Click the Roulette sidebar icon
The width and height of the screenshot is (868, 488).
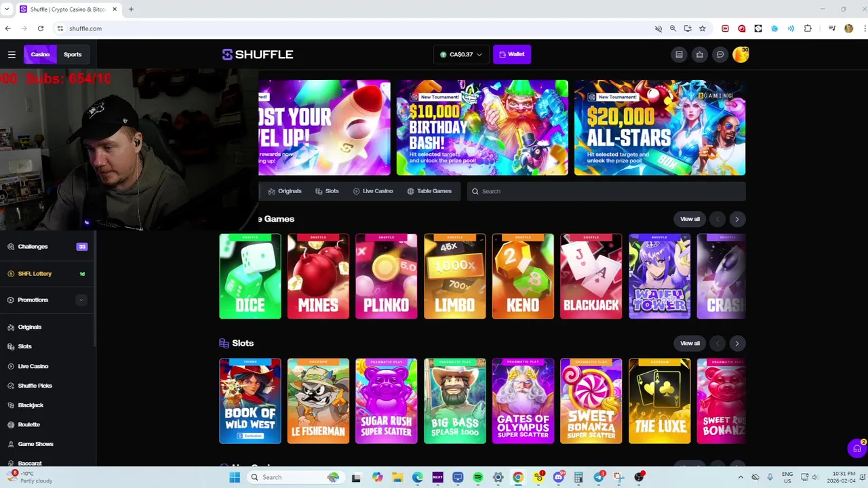tap(11, 424)
